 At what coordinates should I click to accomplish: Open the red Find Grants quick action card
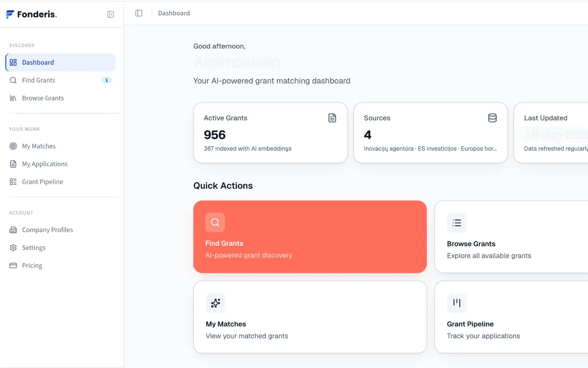310,237
